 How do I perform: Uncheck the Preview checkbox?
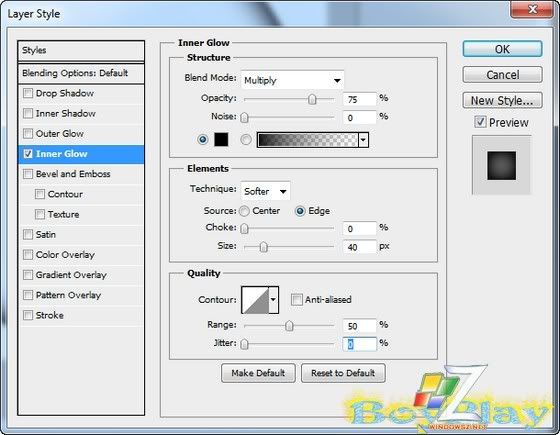(x=480, y=122)
